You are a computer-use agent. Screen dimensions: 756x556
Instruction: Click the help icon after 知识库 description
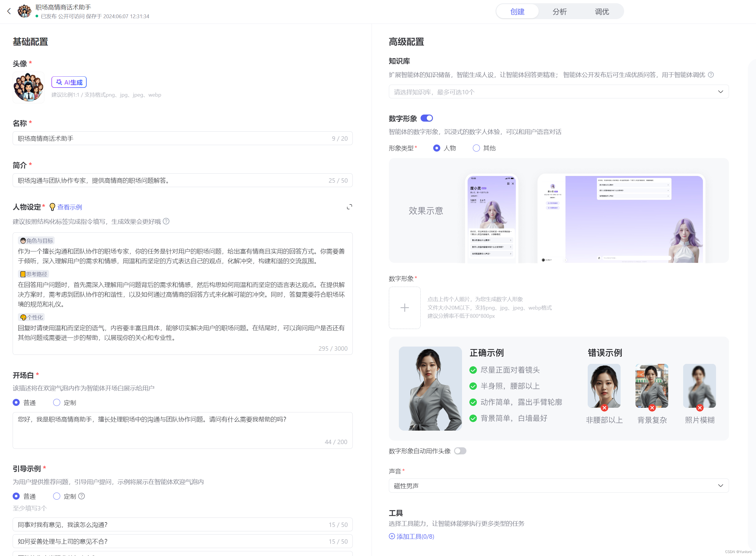coord(711,75)
